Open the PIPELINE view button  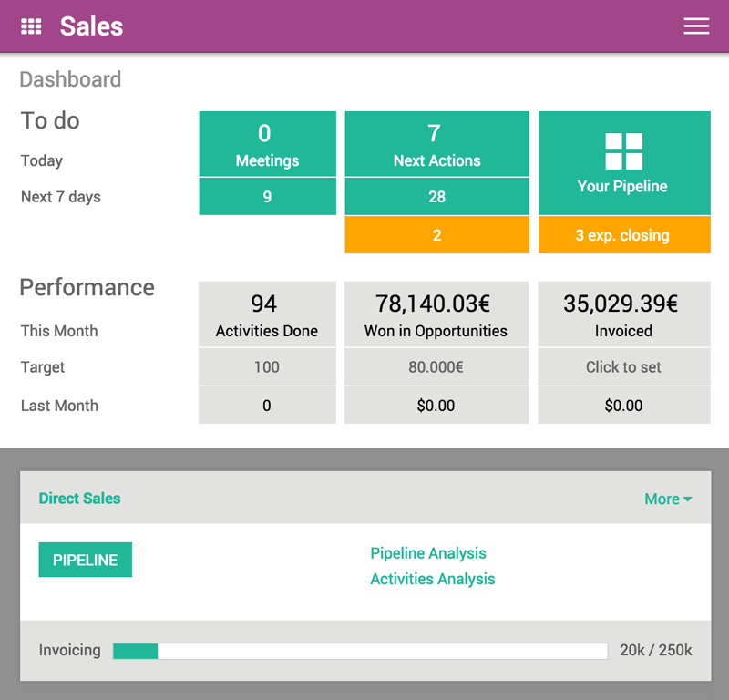(85, 560)
